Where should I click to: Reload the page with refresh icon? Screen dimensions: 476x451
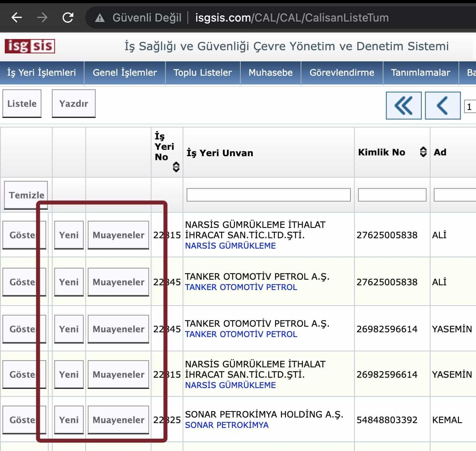pyautogui.click(x=68, y=18)
